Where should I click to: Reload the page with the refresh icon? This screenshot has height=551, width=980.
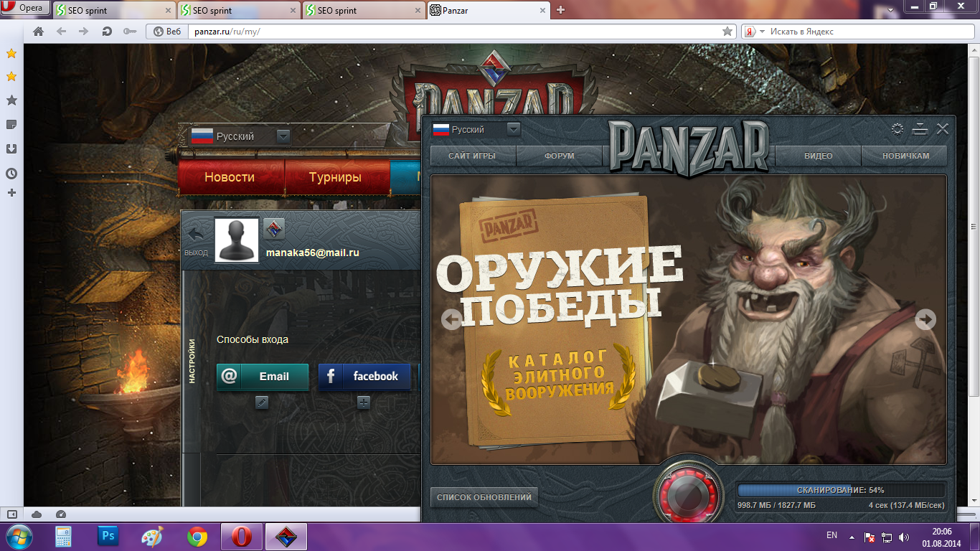pyautogui.click(x=107, y=32)
